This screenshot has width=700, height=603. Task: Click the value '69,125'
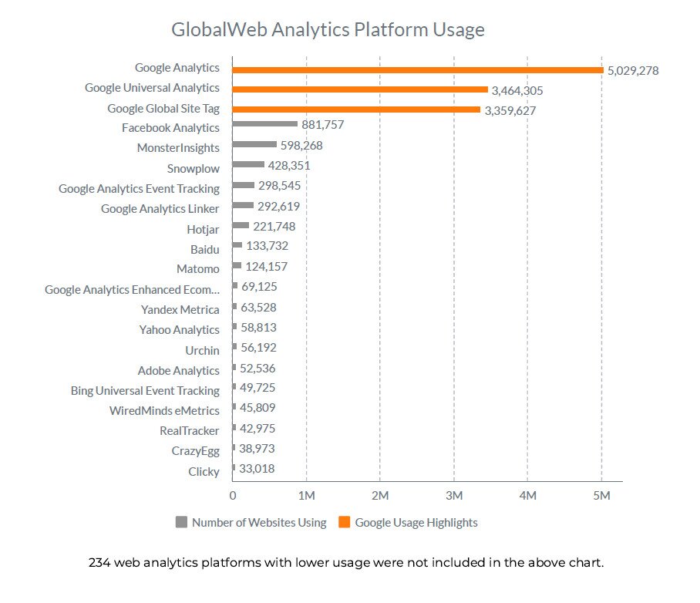click(259, 287)
